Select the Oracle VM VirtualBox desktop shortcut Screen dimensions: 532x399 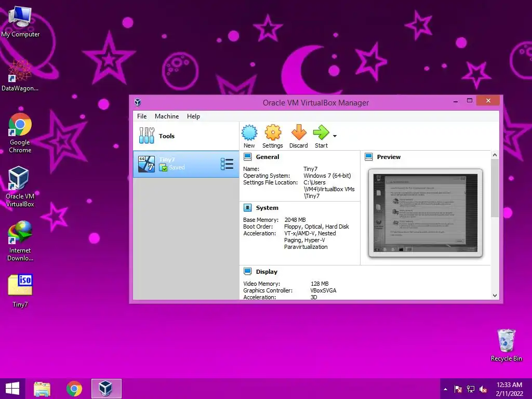click(x=20, y=187)
